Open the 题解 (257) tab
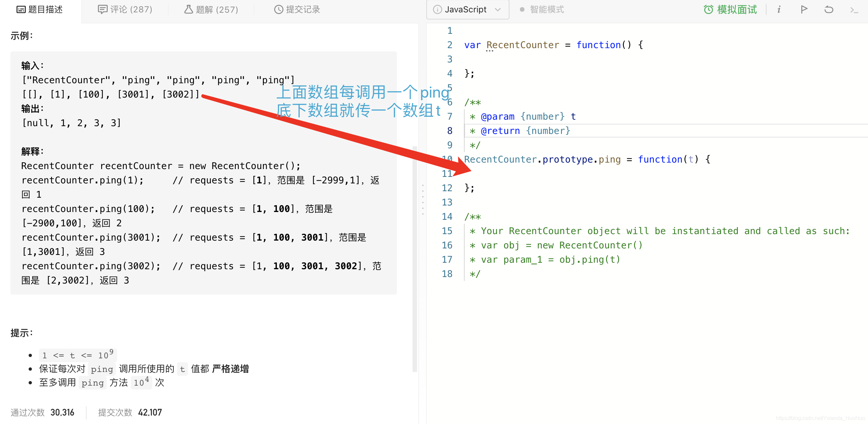Screen dimensions: 868x424 [211, 9]
